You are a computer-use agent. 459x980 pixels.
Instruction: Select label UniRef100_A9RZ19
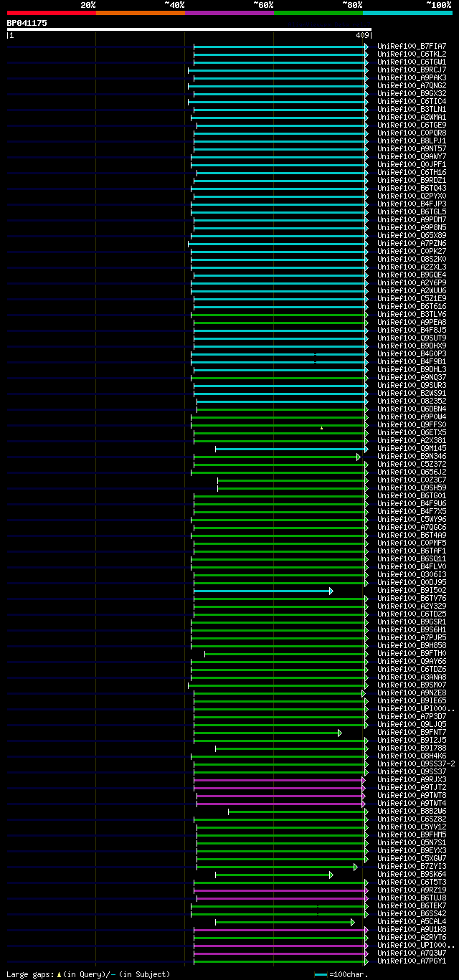click(x=412, y=890)
